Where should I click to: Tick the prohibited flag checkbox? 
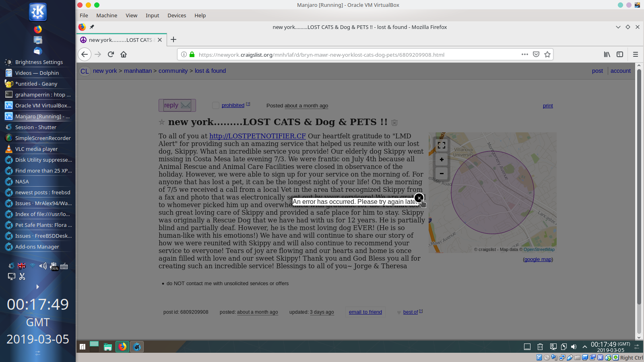(216, 105)
